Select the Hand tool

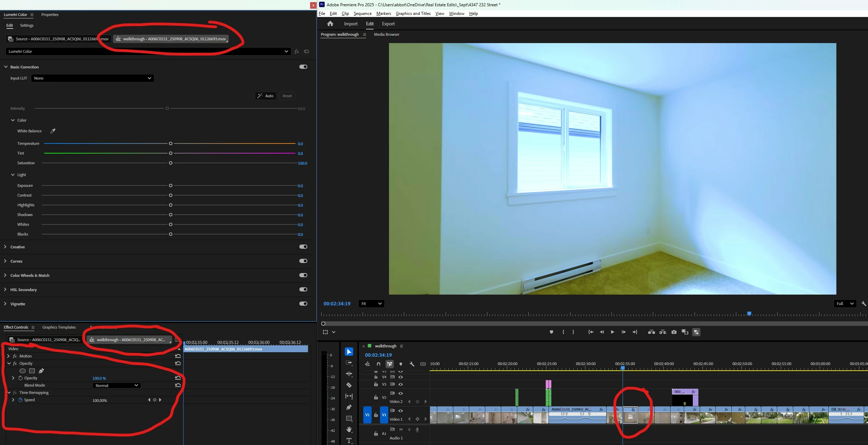point(349,429)
